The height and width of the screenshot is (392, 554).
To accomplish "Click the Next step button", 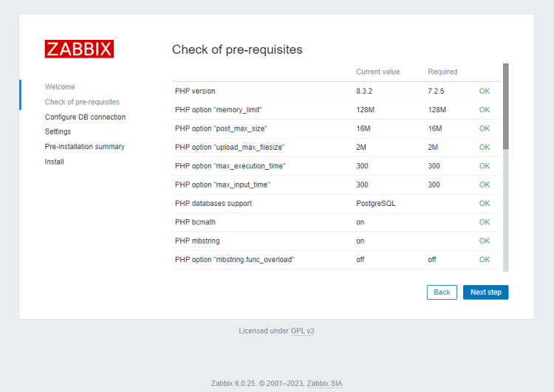I will (485, 292).
